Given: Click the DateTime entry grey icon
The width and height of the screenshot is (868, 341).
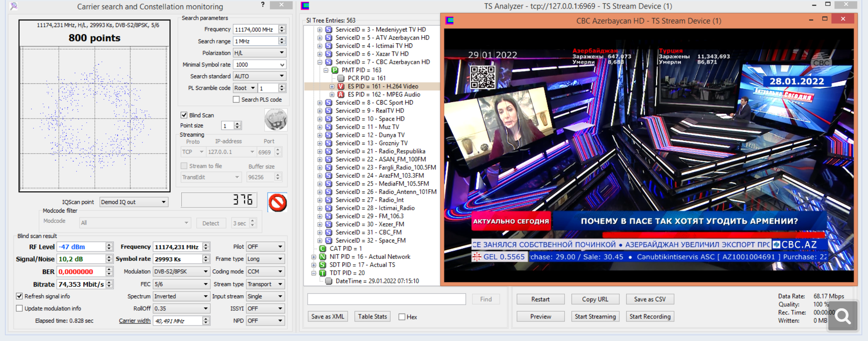Looking at the screenshot, I should pyautogui.click(x=328, y=281).
